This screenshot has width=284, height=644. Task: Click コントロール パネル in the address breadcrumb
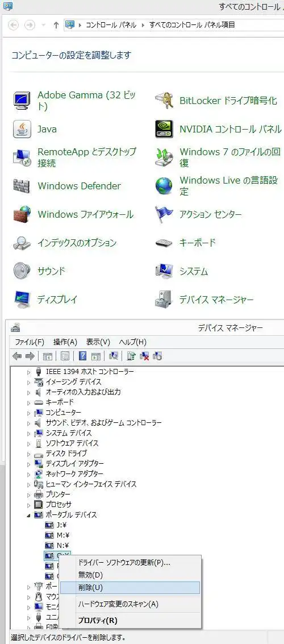111,25
